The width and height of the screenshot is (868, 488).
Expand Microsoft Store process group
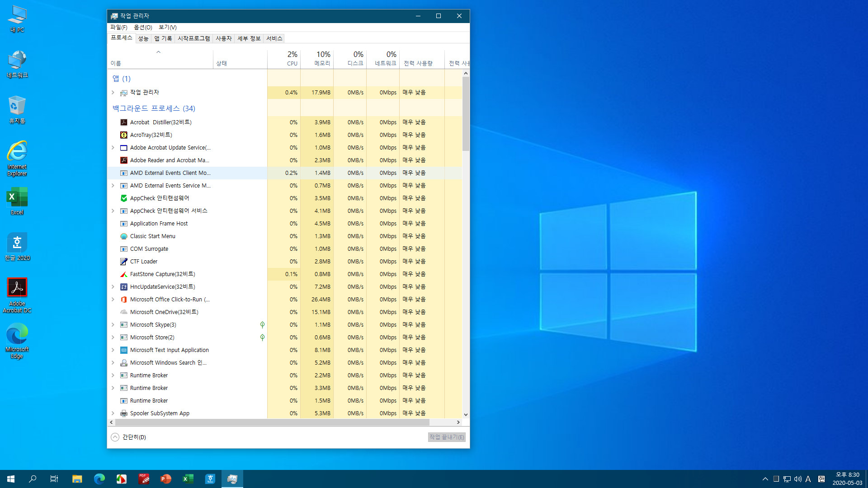pyautogui.click(x=113, y=338)
